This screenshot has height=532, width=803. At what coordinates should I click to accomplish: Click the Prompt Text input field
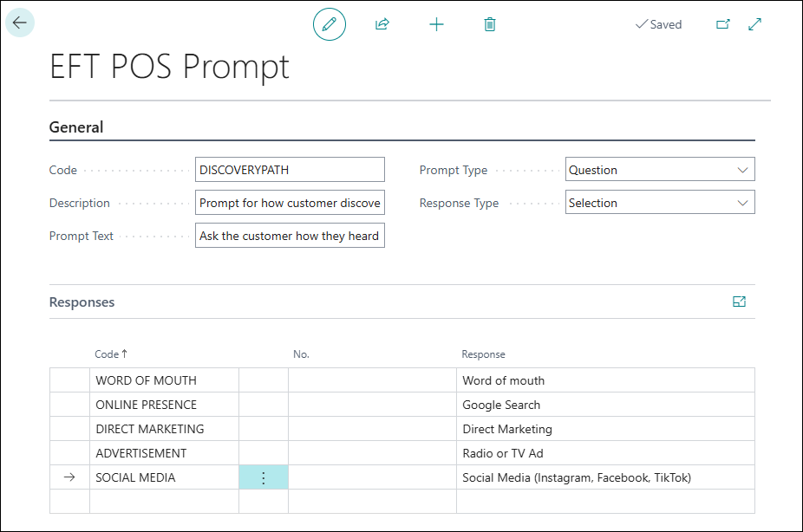[x=290, y=236]
